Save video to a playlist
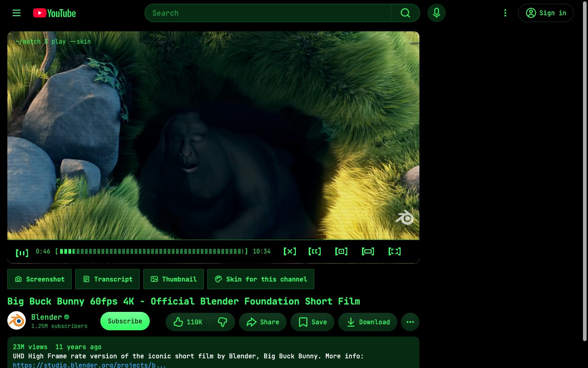Viewport: 588px width, 368px height. 312,322
